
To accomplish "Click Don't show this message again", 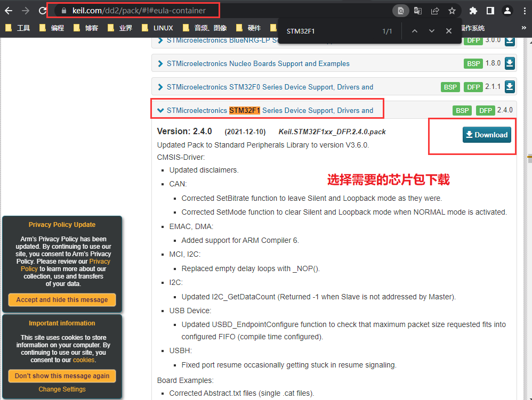I will click(62, 376).
